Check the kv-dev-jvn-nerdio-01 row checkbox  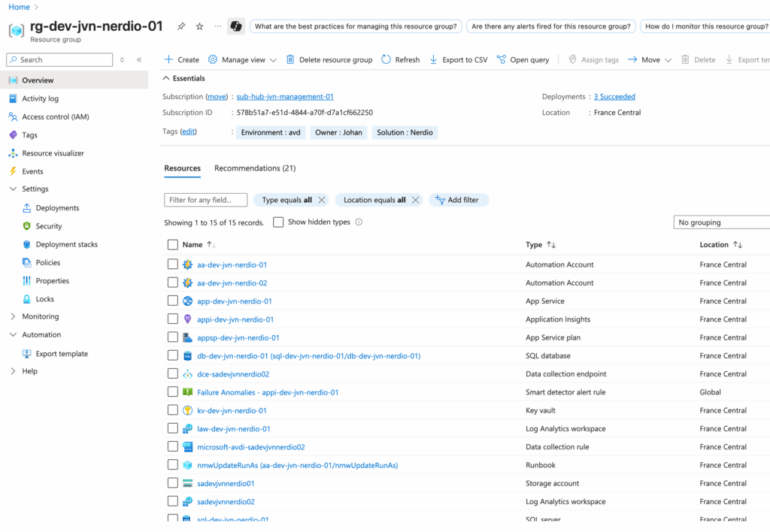click(173, 410)
